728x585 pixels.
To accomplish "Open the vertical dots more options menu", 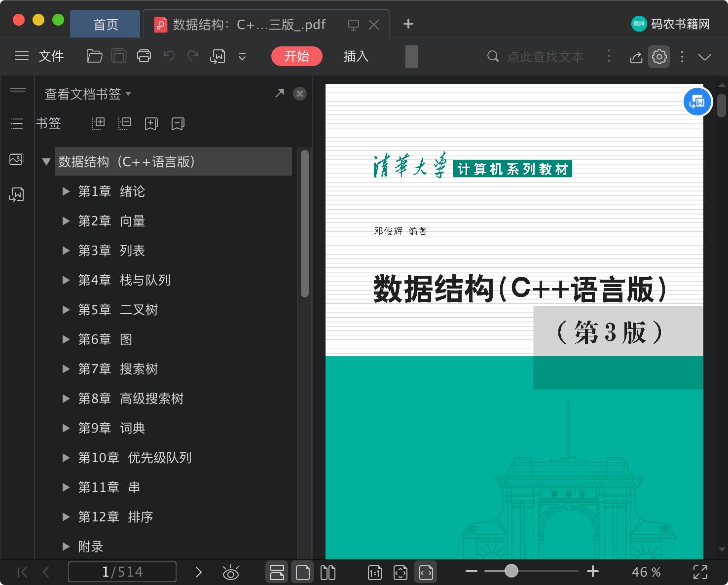I will 682,56.
